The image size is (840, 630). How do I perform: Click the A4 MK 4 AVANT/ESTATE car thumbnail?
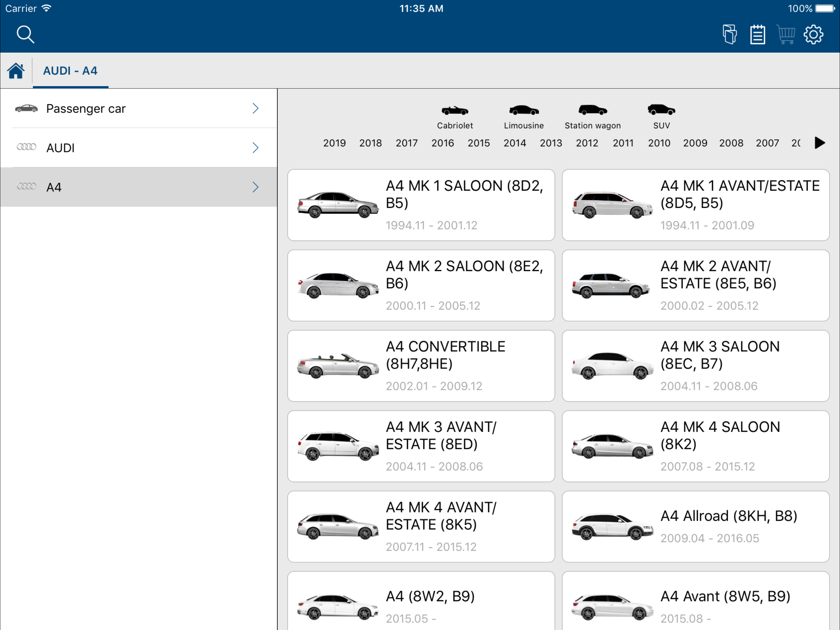pos(338,527)
